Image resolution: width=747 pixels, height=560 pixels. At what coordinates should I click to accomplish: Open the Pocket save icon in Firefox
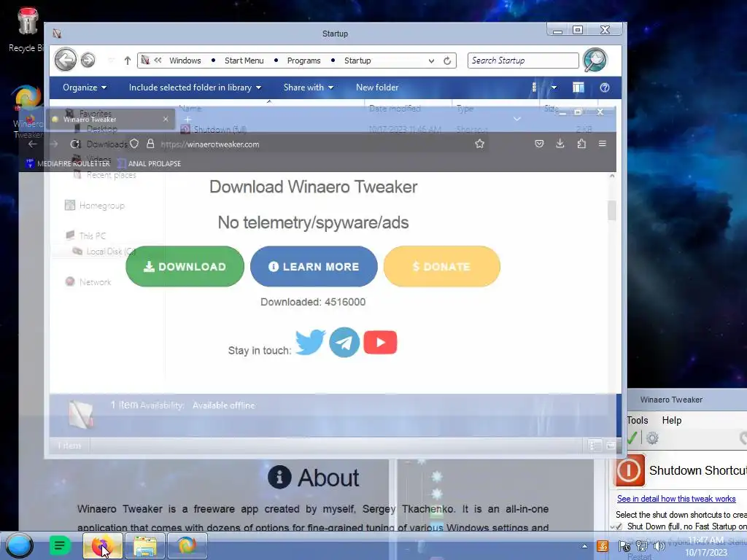pyautogui.click(x=539, y=144)
